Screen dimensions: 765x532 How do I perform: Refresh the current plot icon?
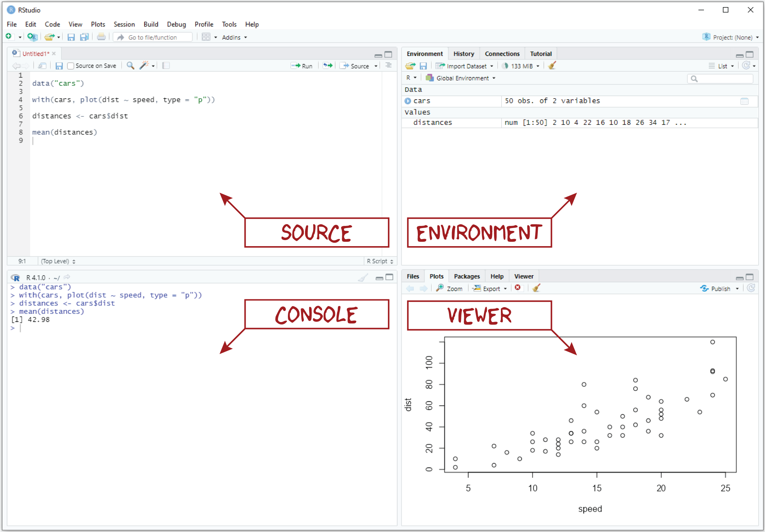click(x=751, y=288)
